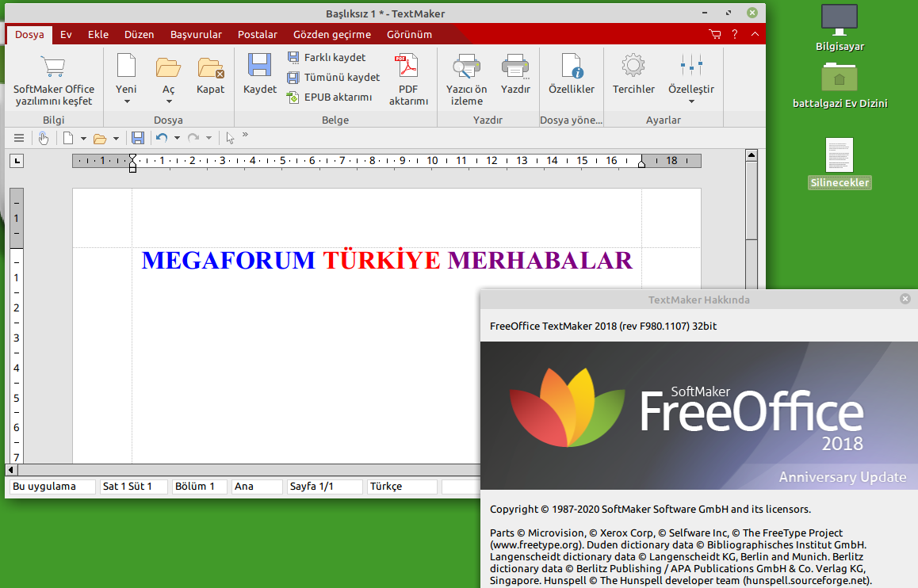Click the redo arrow icon
The image size is (918, 588).
[x=193, y=138]
